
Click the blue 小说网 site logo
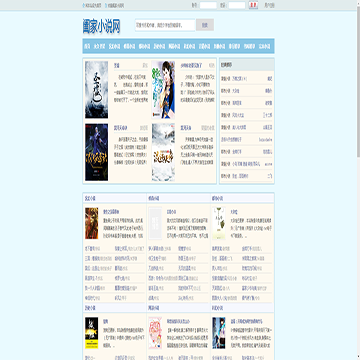click(x=102, y=26)
